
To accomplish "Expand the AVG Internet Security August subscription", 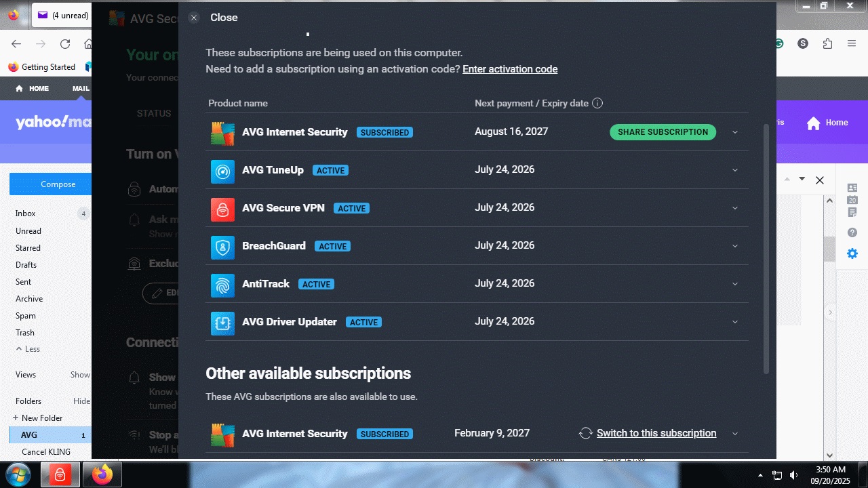I will (734, 132).
